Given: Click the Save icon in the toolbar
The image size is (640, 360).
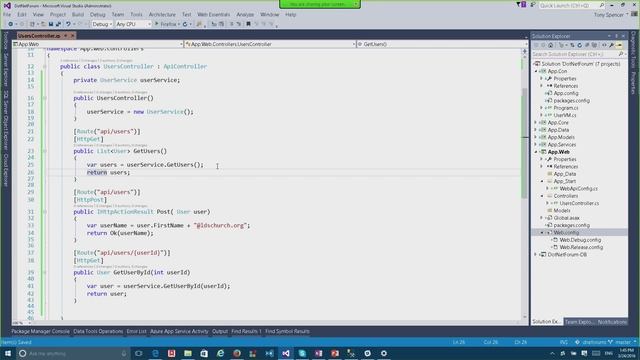Looking at the screenshot, I should pos(51,24).
